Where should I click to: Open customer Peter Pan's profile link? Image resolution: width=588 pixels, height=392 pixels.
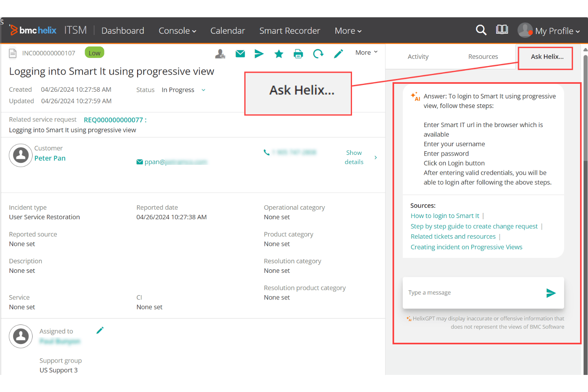pos(50,158)
